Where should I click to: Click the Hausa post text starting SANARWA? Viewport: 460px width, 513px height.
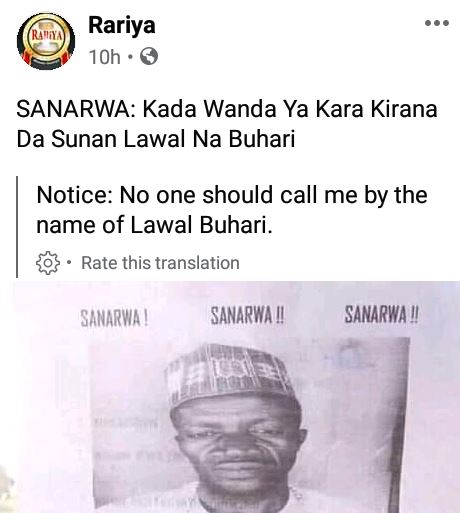point(227,124)
